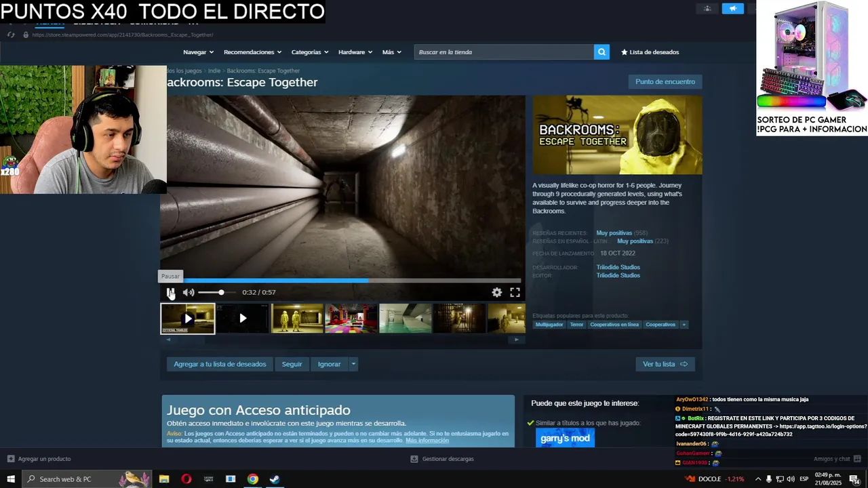
Task: Click the Garry's Mod game capsule
Action: pos(565,438)
